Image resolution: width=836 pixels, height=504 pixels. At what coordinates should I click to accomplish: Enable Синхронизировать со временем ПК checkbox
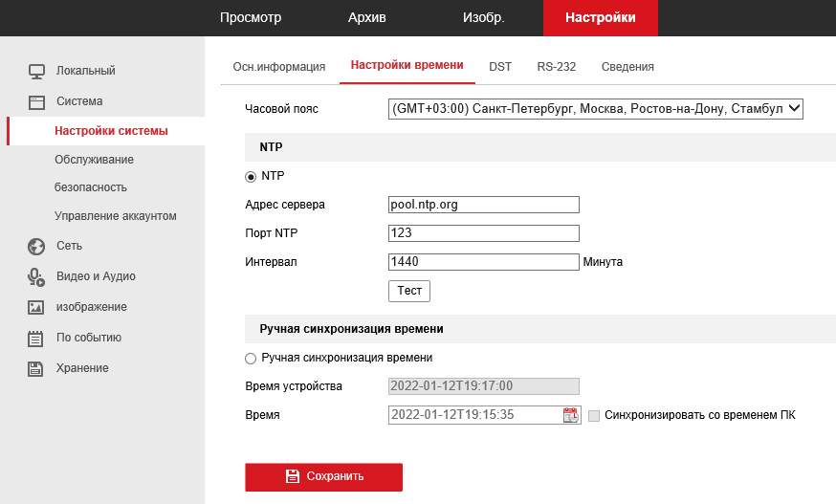click(593, 415)
